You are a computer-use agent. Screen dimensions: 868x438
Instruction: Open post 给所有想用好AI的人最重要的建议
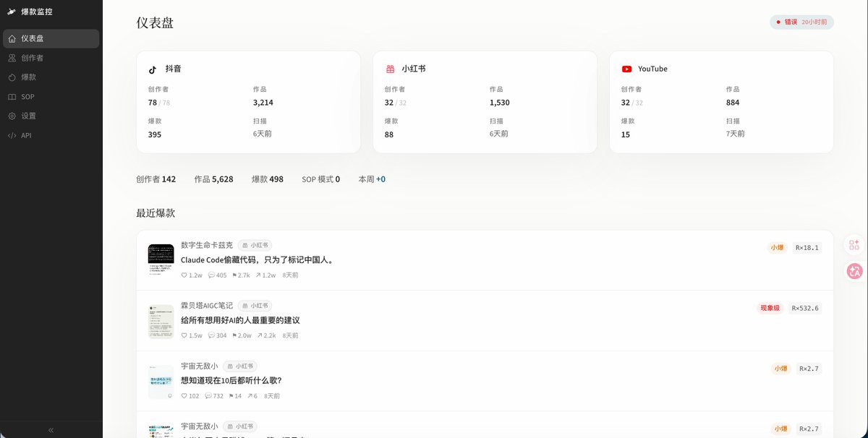240,320
